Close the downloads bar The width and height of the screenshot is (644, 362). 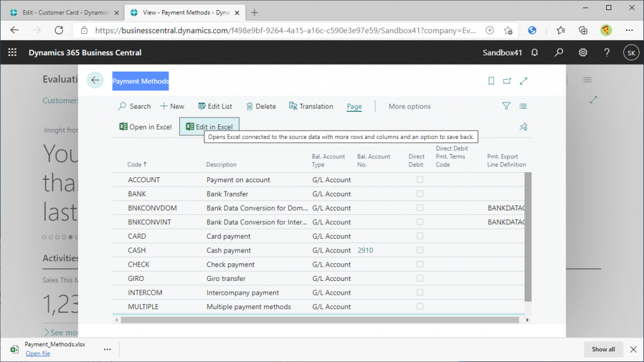click(x=633, y=349)
